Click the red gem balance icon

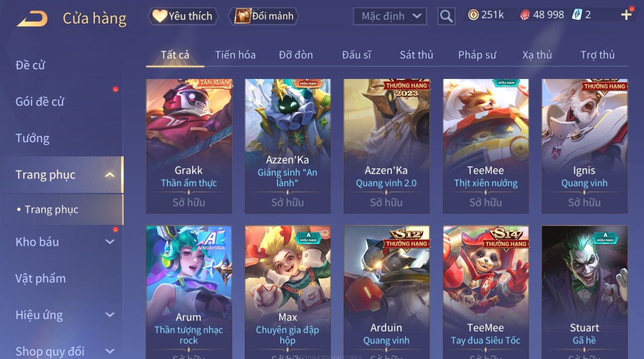(x=525, y=15)
